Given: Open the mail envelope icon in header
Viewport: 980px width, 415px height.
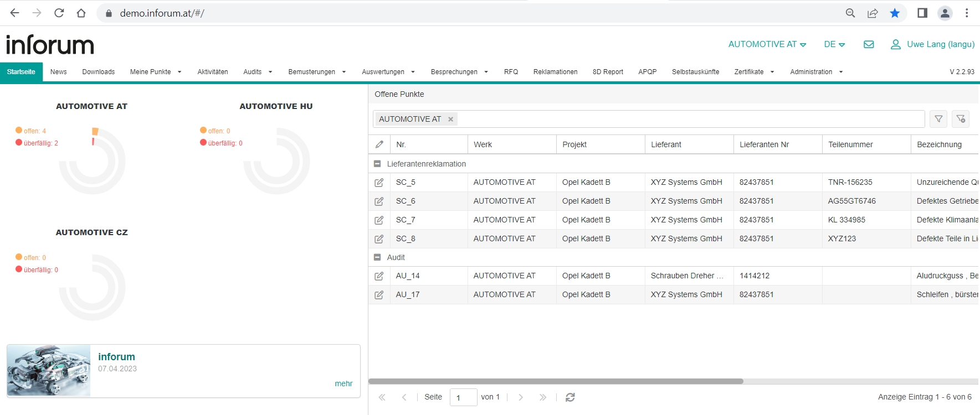Looking at the screenshot, I should (869, 44).
